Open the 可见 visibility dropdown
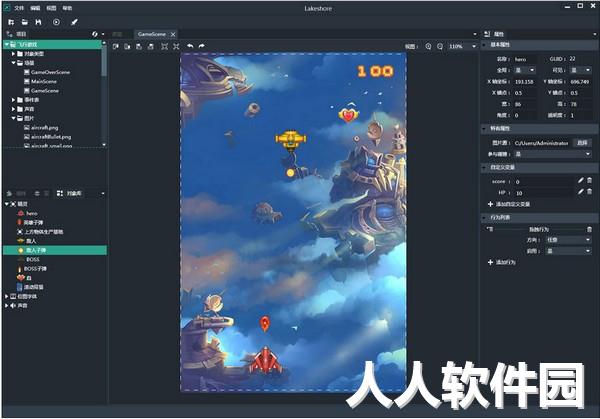The image size is (600, 419). (581, 70)
